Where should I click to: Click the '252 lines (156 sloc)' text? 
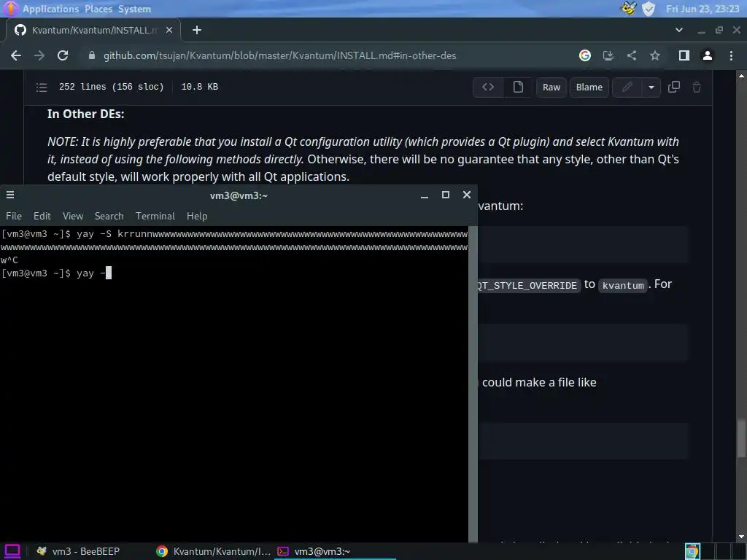pyautogui.click(x=112, y=87)
